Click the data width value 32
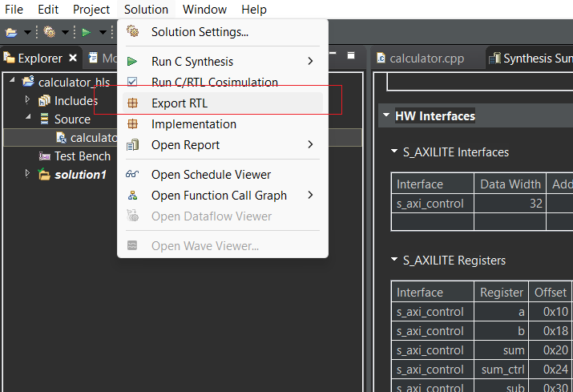Image resolution: width=573 pixels, height=392 pixels. click(536, 204)
